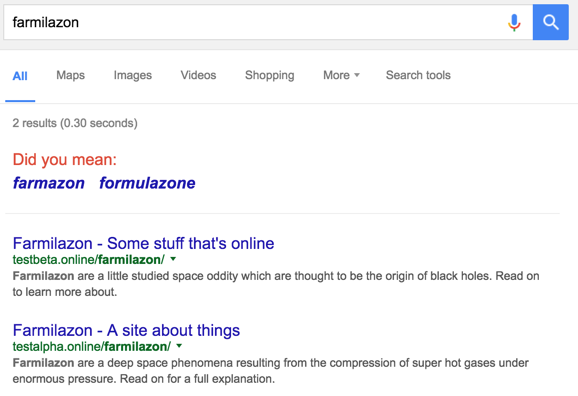Click the green testalpha.online/farmilazon/ URL
The width and height of the screenshot is (578, 396).
tap(91, 347)
